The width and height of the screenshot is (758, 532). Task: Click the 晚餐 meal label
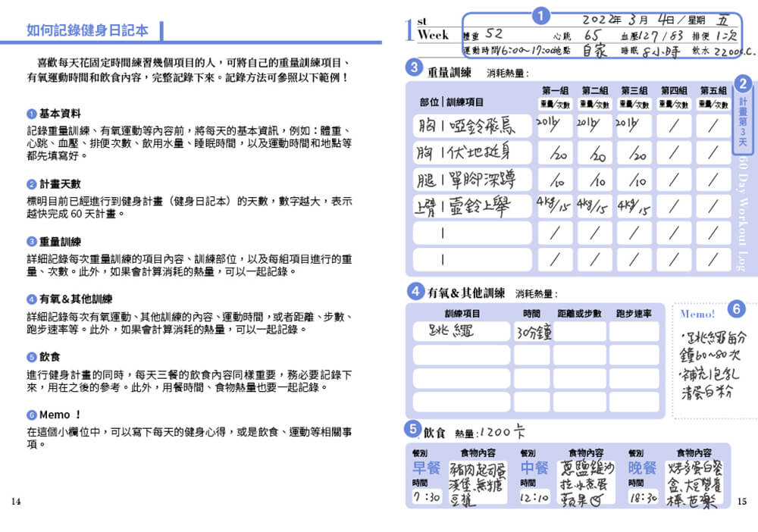(642, 468)
